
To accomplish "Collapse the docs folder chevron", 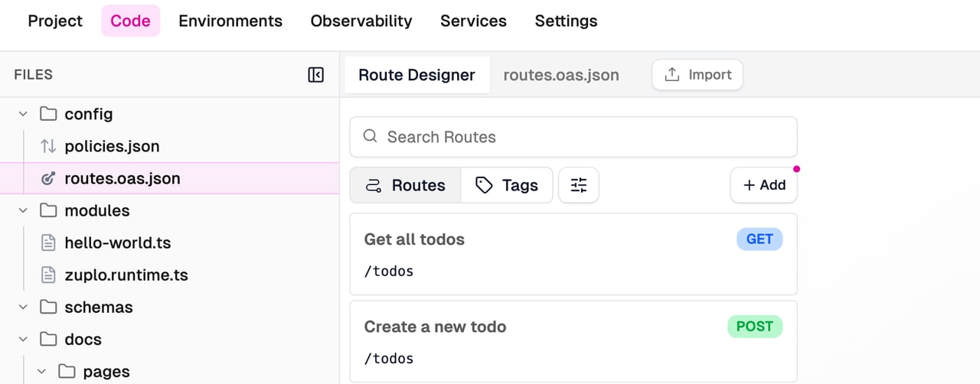I will pyautogui.click(x=23, y=339).
